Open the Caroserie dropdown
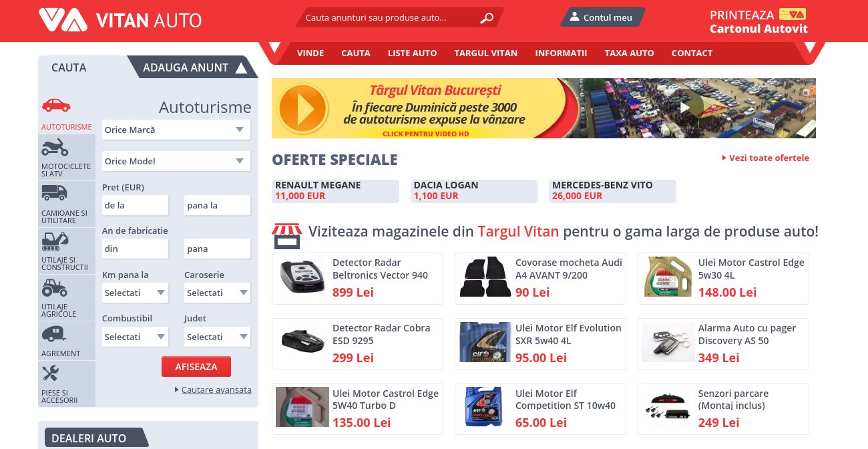The height and width of the screenshot is (449, 868). coord(218,293)
